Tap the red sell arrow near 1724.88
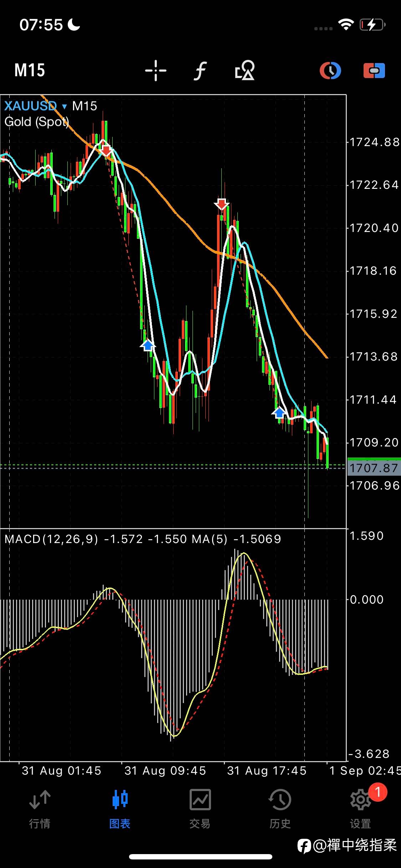This screenshot has width=401, height=868. 106,150
